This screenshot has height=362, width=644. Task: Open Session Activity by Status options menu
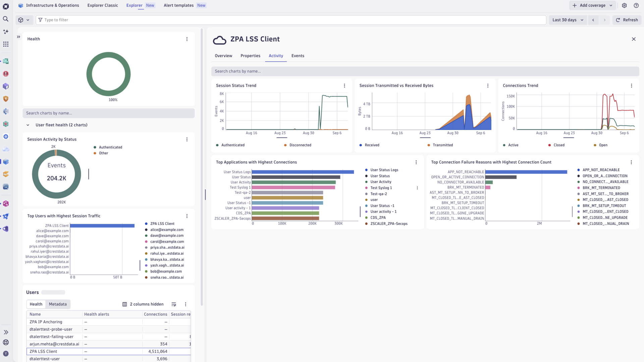(x=187, y=139)
